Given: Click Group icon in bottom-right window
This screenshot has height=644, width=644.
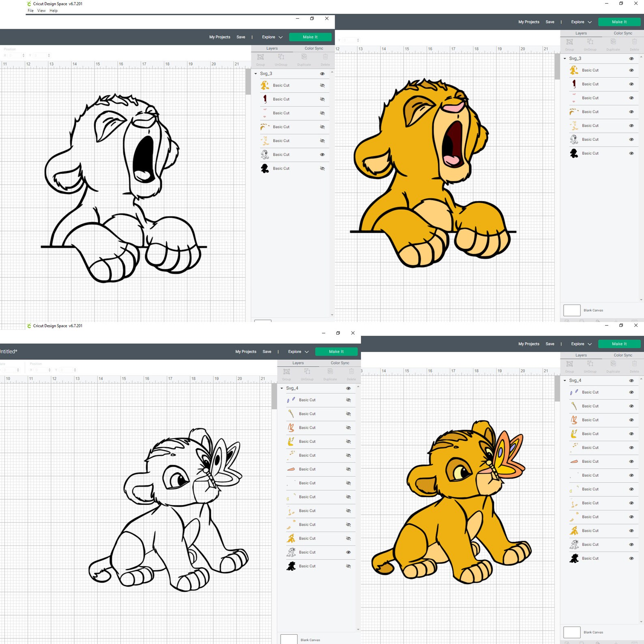Looking at the screenshot, I should [570, 364].
